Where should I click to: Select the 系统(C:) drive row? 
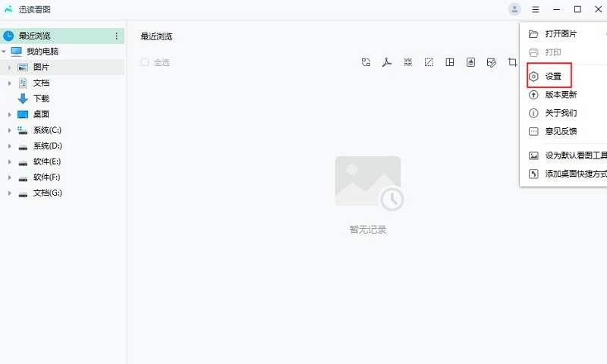[x=62, y=130]
